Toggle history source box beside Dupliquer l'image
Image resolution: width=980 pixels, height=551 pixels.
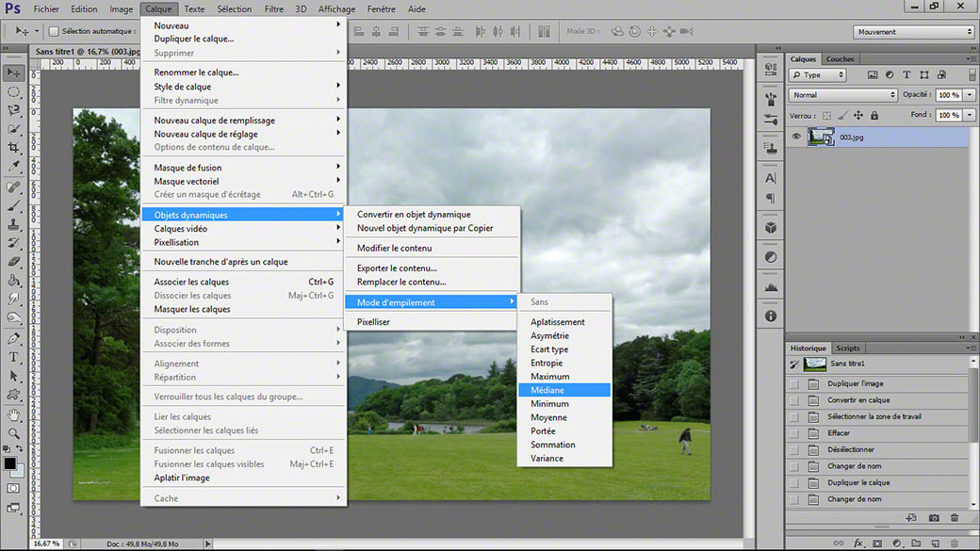click(x=794, y=383)
